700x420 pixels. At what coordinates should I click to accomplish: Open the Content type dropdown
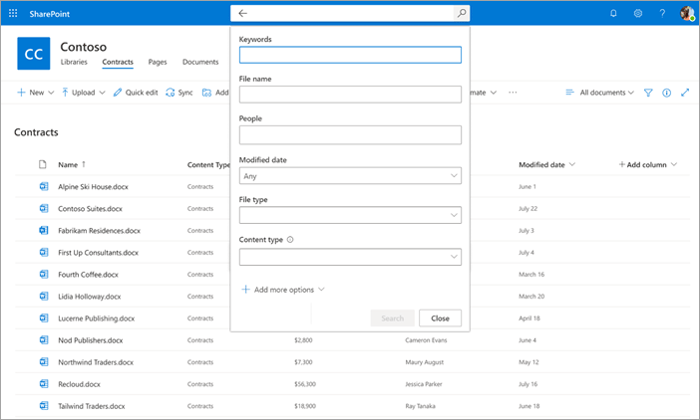pyautogui.click(x=350, y=257)
